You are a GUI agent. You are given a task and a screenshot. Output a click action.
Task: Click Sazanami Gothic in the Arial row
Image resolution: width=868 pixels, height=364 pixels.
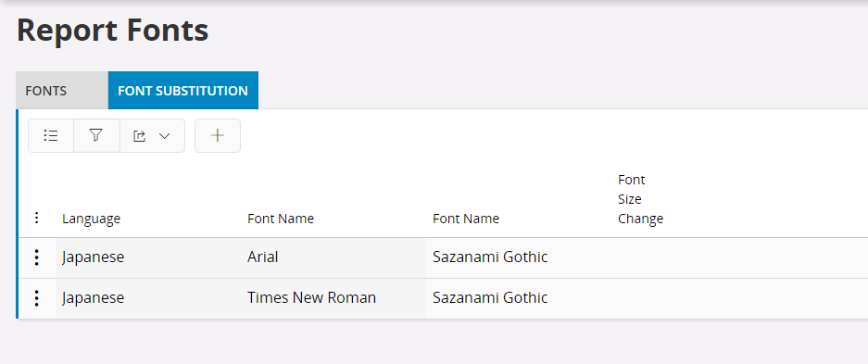[x=490, y=257]
